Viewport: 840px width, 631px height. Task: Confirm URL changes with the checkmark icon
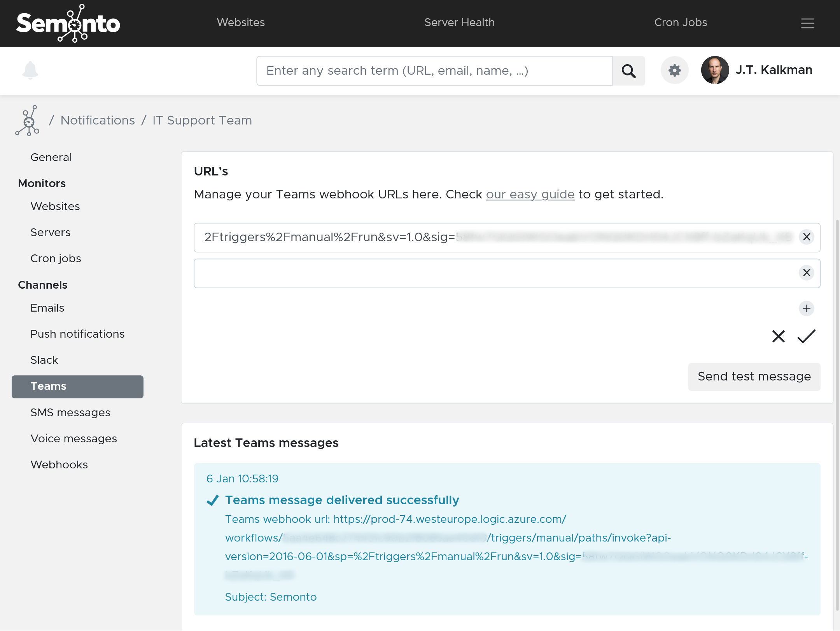pos(806,337)
